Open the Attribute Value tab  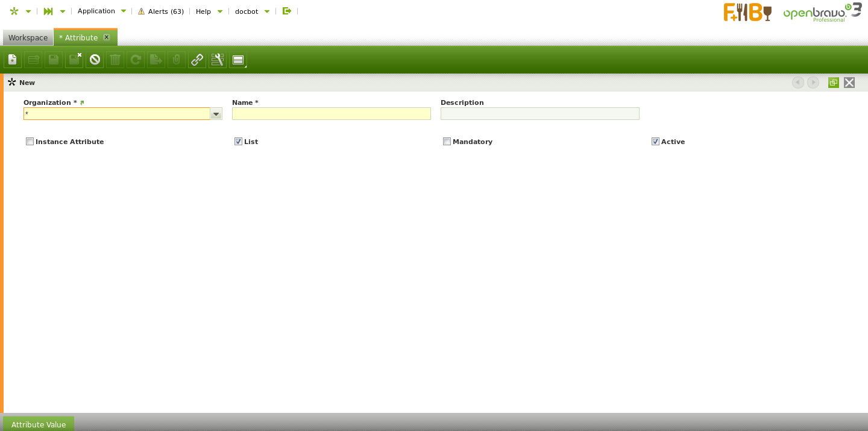pos(39,424)
